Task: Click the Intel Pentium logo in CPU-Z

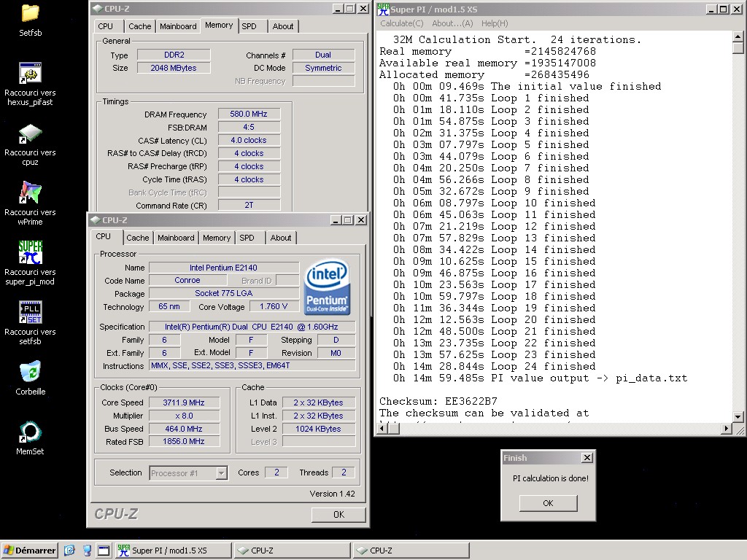Action: point(327,287)
